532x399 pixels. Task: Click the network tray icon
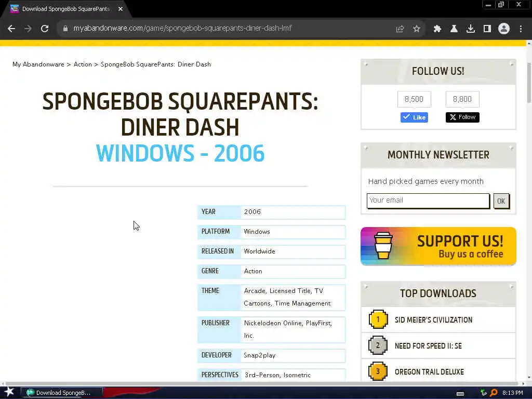click(484, 393)
